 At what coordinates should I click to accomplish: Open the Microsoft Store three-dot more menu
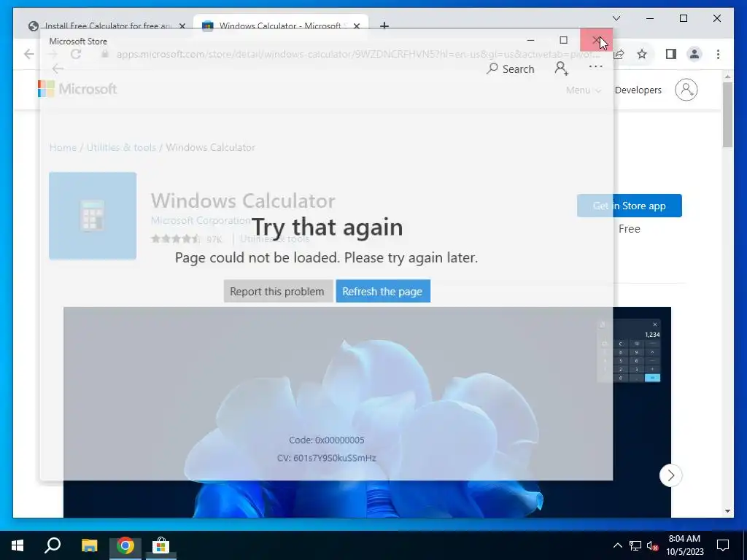pos(595,66)
